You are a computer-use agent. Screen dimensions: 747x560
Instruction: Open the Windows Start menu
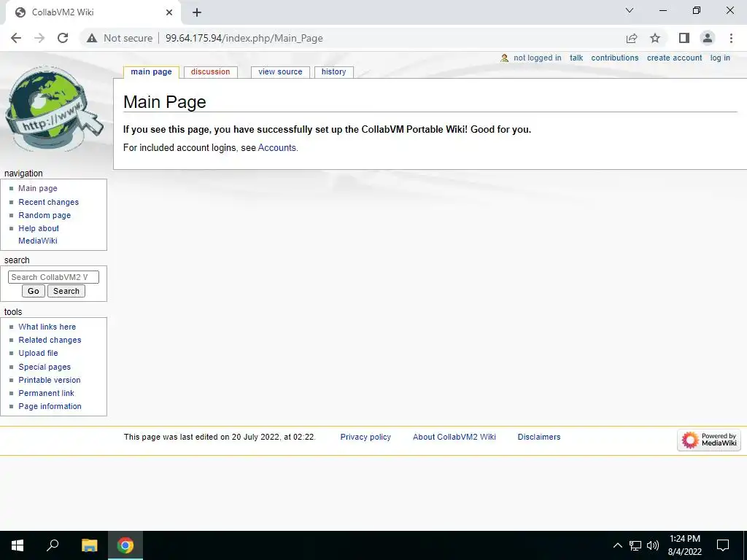click(18, 545)
